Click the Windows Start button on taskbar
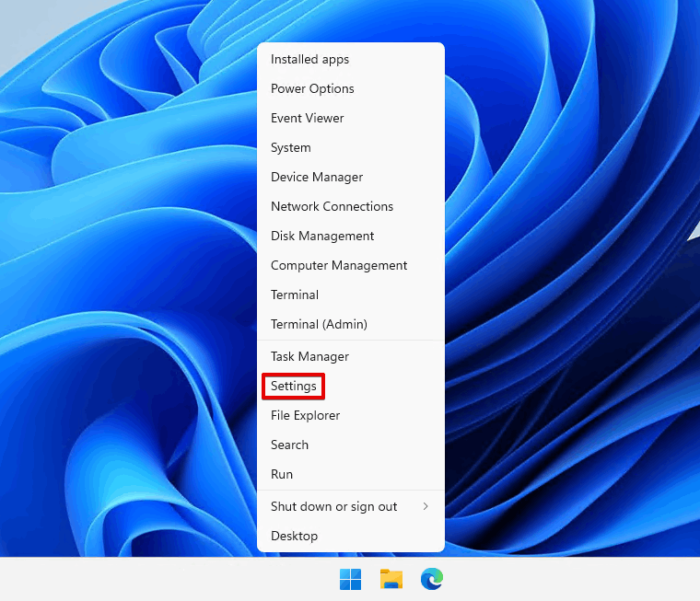 (x=350, y=579)
